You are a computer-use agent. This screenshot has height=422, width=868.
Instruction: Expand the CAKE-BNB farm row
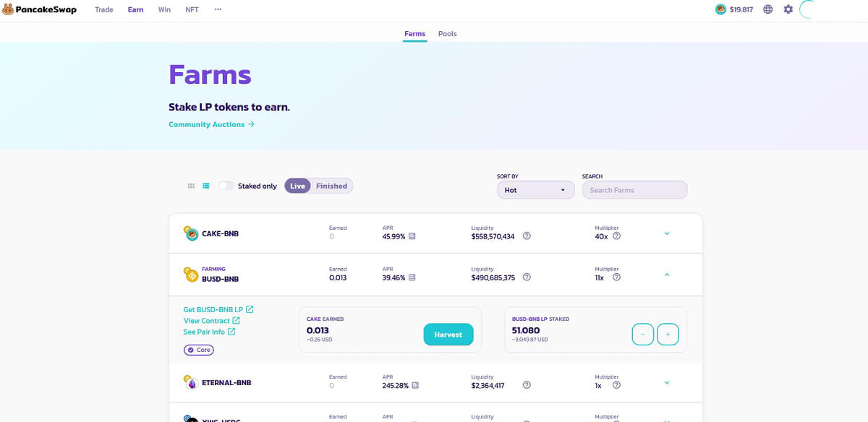click(667, 233)
